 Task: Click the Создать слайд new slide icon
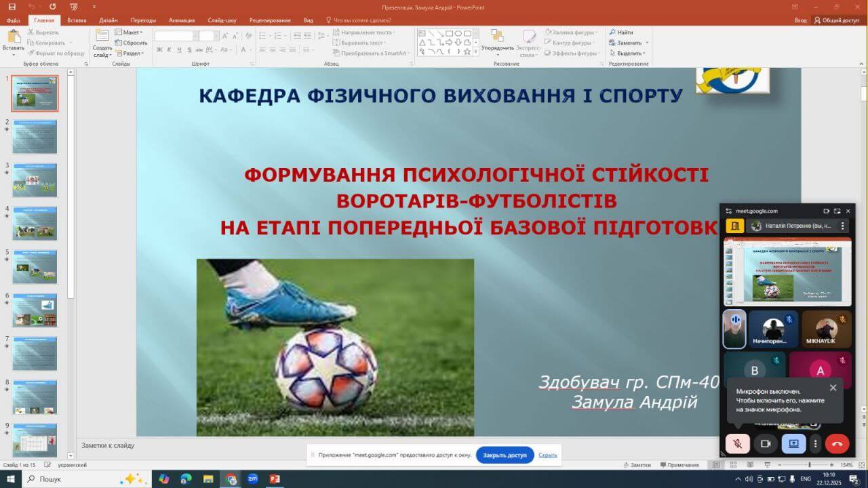click(102, 38)
